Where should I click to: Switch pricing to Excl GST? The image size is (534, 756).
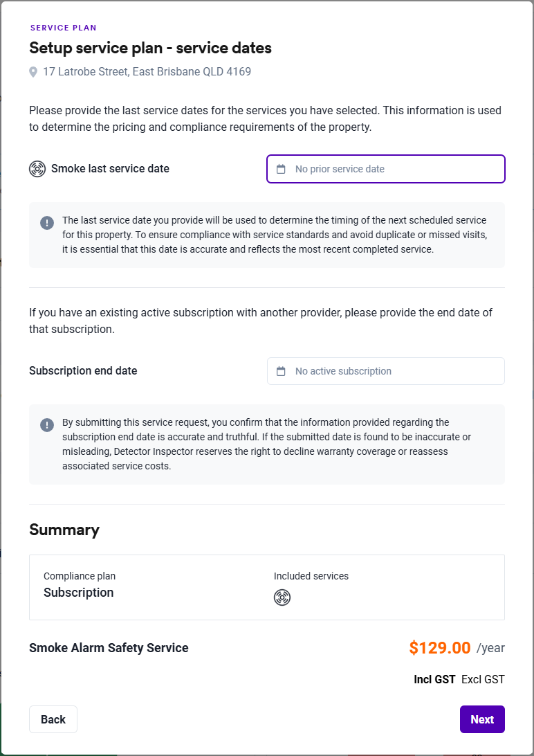coord(483,680)
